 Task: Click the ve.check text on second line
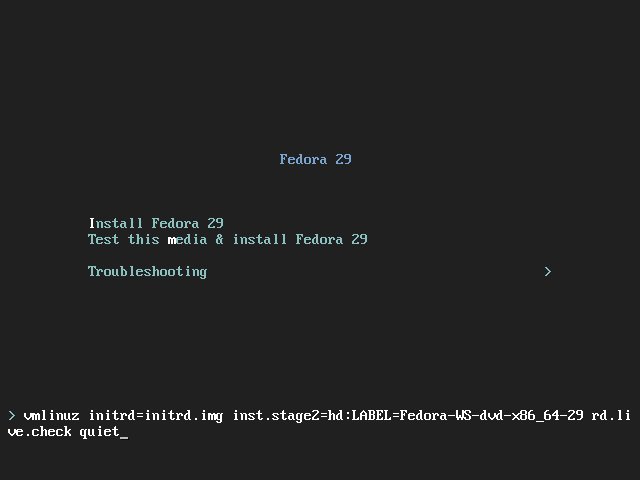40,431
